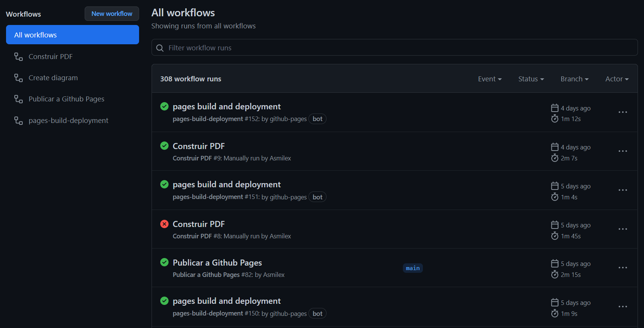
Task: Open the three-dot menu for run #150
Action: click(623, 306)
